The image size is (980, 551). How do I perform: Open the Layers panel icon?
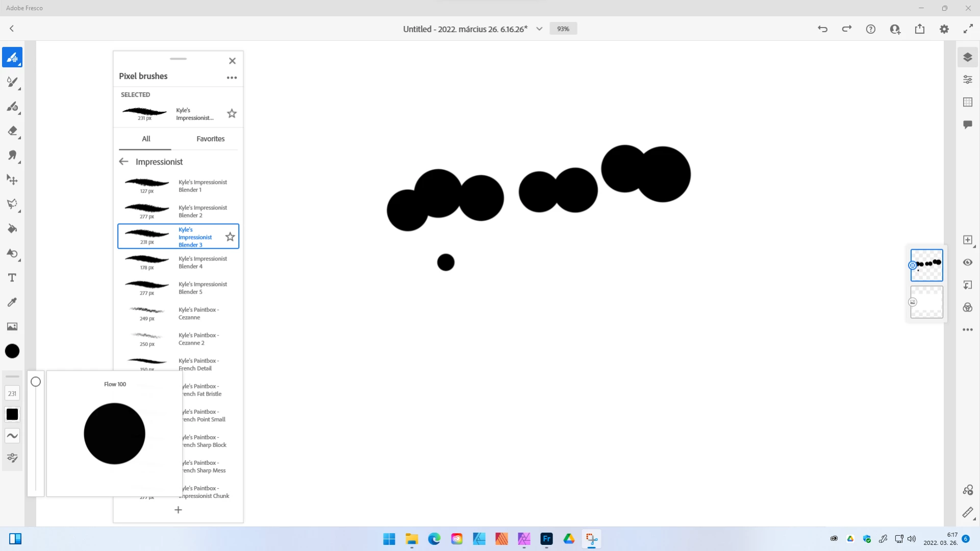(968, 57)
